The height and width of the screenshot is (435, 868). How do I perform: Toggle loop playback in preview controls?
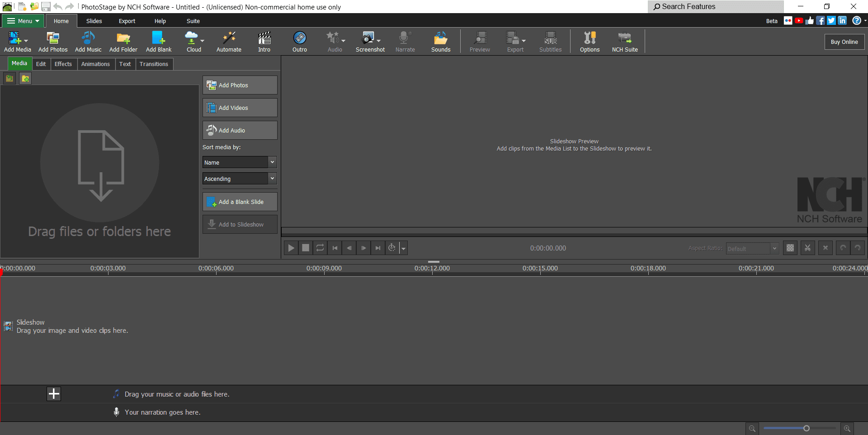(320, 248)
